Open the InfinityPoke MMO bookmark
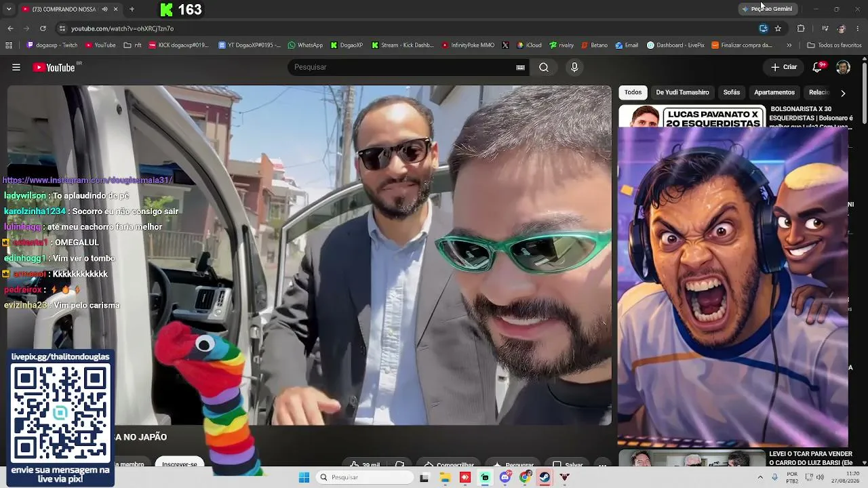 tap(468, 45)
